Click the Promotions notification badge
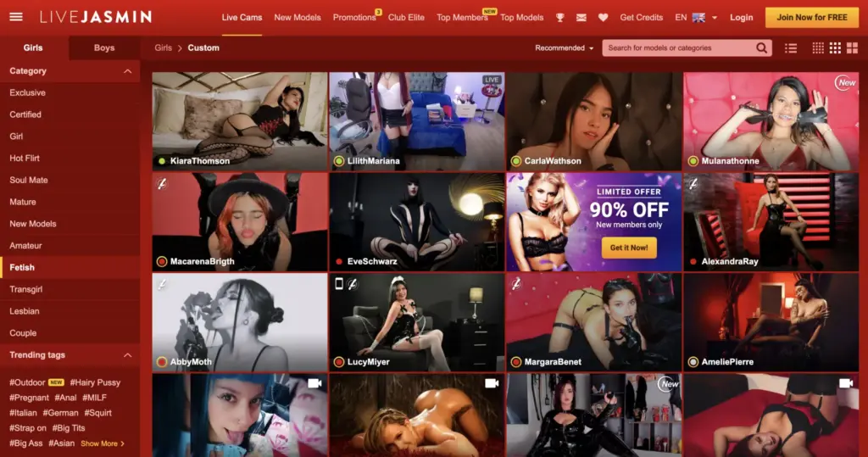The image size is (868, 457). coord(378,12)
